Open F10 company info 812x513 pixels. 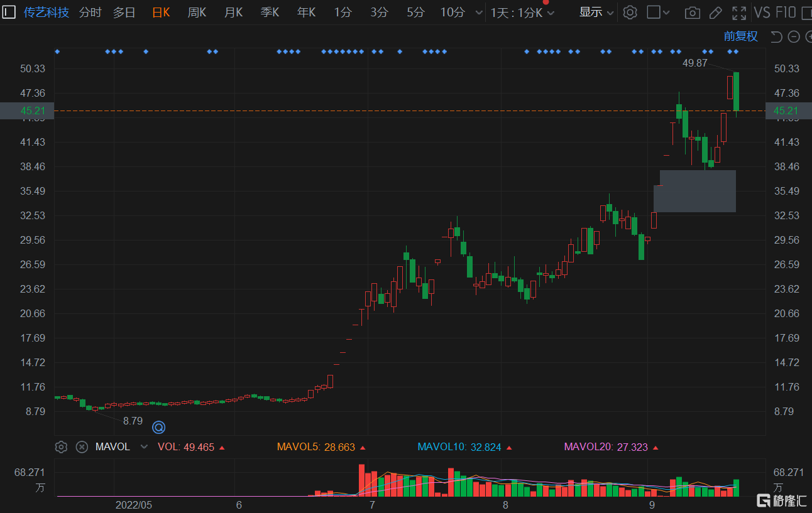[786, 13]
